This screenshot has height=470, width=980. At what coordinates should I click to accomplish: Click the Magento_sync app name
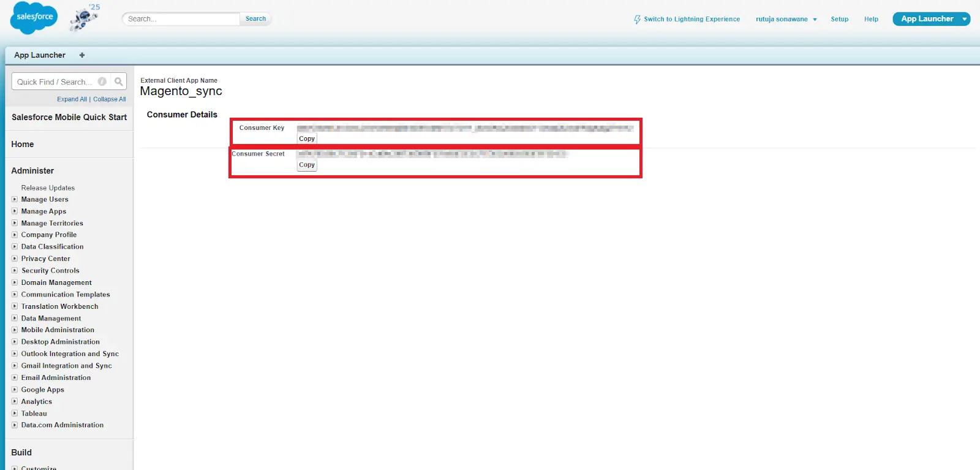pyautogui.click(x=181, y=91)
